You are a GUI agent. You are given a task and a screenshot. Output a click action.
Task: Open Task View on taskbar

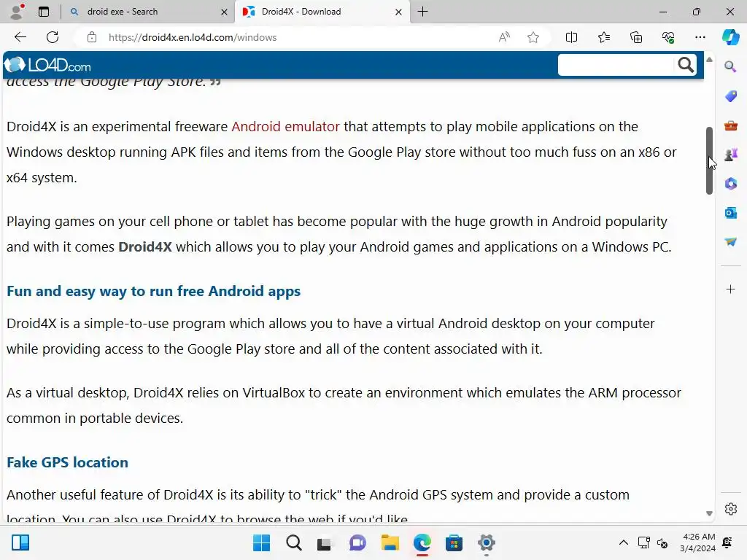click(x=325, y=542)
